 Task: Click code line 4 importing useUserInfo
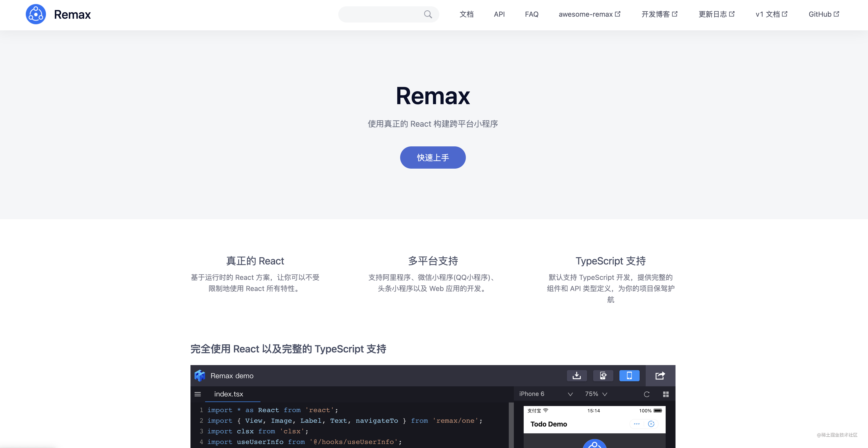click(x=304, y=442)
